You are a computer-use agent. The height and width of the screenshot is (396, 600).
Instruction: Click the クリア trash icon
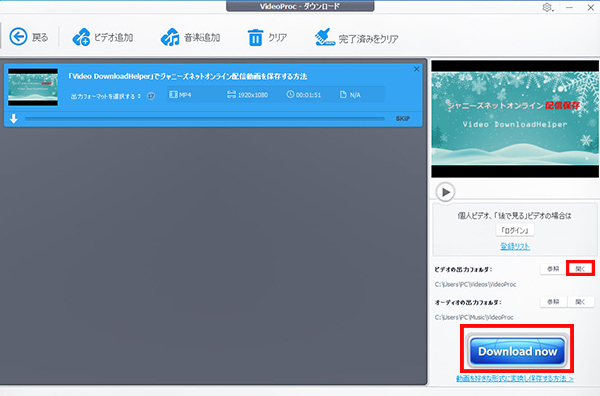pos(255,37)
